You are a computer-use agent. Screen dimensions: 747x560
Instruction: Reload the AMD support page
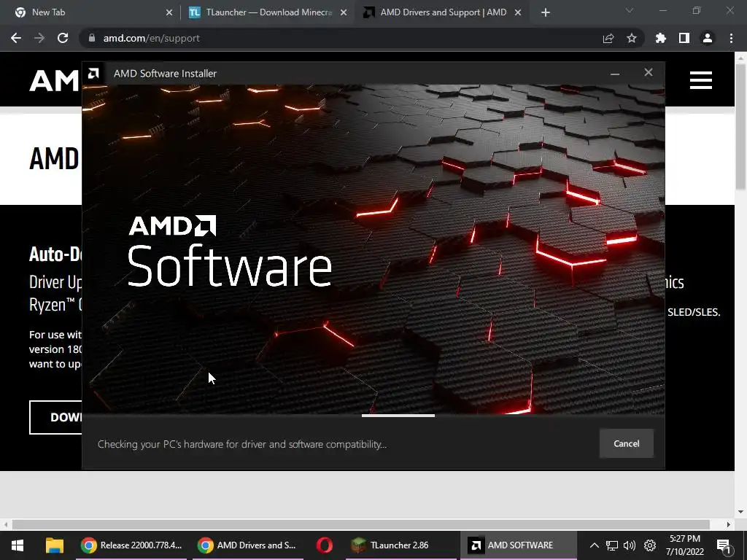[63, 38]
